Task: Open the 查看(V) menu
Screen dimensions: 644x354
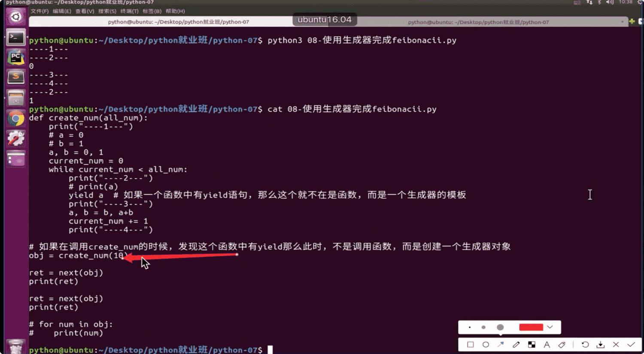Action: pos(85,11)
